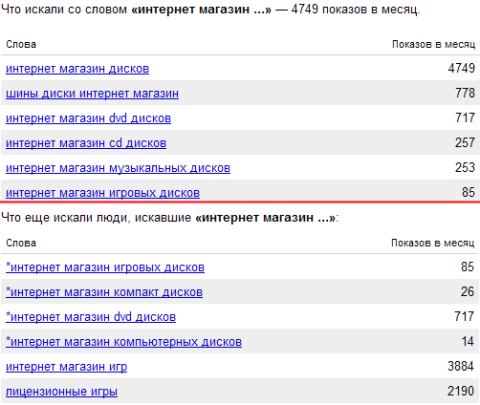Open link 'интернет магазин дисков'
This screenshot has height=405, width=480.
tap(77, 69)
